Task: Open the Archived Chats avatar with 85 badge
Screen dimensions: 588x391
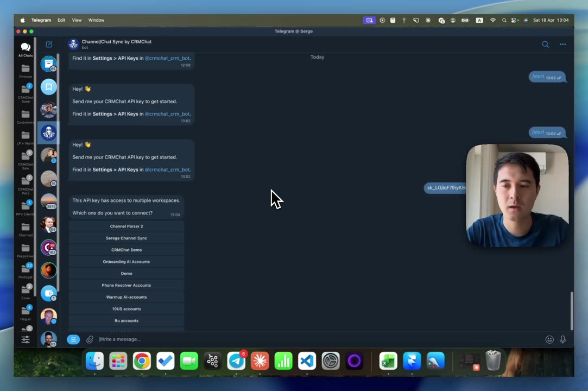Action: [49, 64]
